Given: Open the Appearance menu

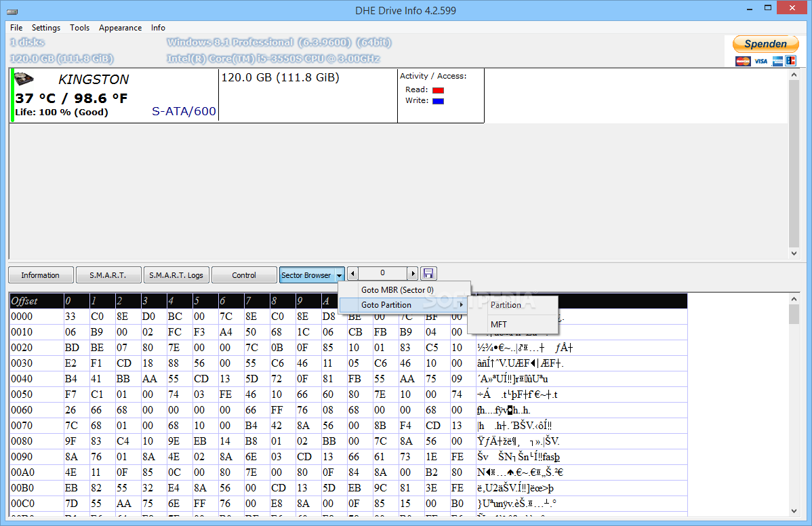Looking at the screenshot, I should (120, 27).
